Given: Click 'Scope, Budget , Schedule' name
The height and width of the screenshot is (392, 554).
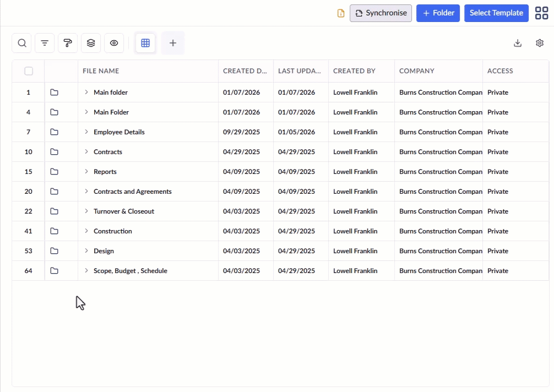Looking at the screenshot, I should click(131, 270).
